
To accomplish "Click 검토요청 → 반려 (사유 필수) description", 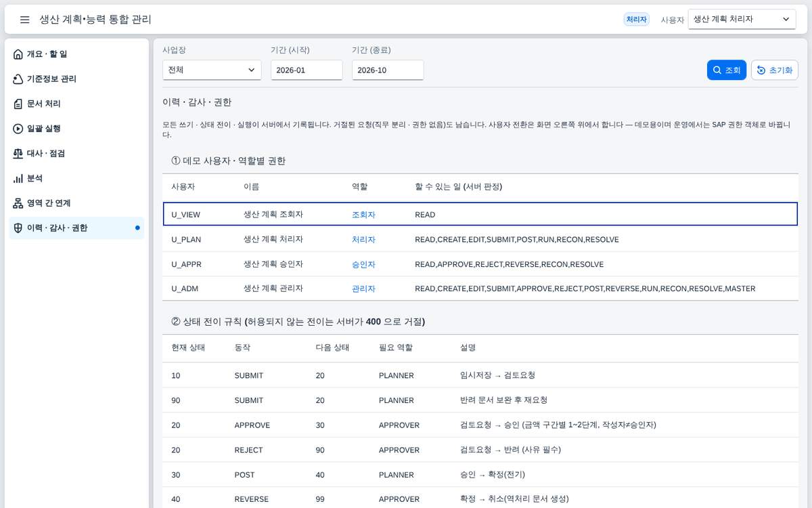I will click(x=510, y=450).
